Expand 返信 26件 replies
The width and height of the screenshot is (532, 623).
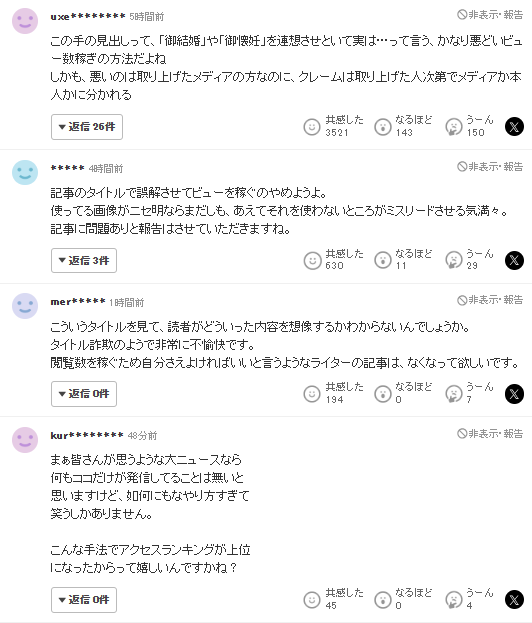click(x=87, y=127)
